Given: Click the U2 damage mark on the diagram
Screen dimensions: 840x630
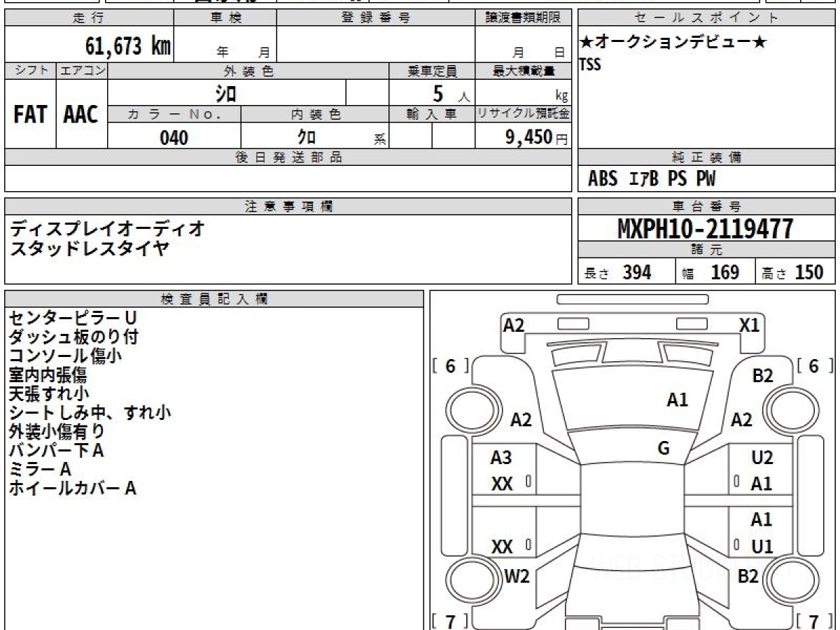Looking at the screenshot, I should 762,458.
